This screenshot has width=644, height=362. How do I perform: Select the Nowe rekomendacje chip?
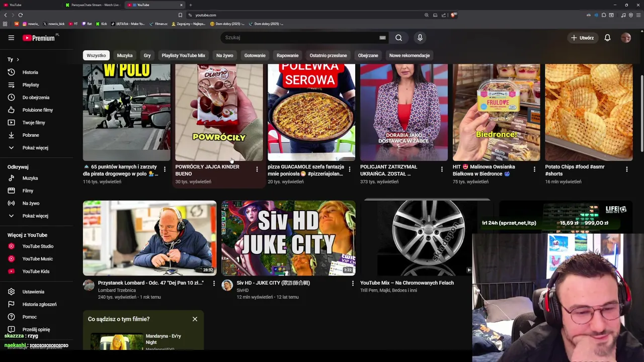pos(409,55)
